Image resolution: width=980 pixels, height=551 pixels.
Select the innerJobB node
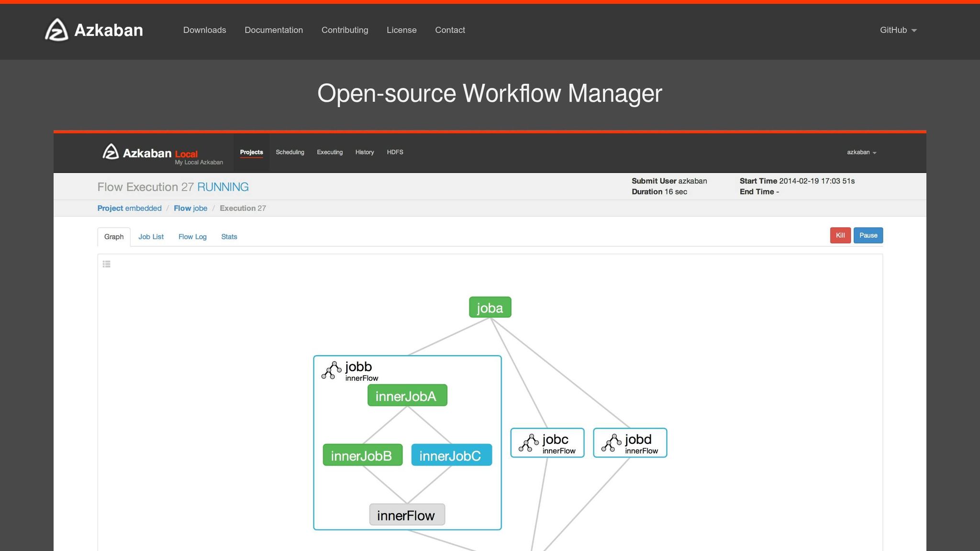[x=363, y=455]
